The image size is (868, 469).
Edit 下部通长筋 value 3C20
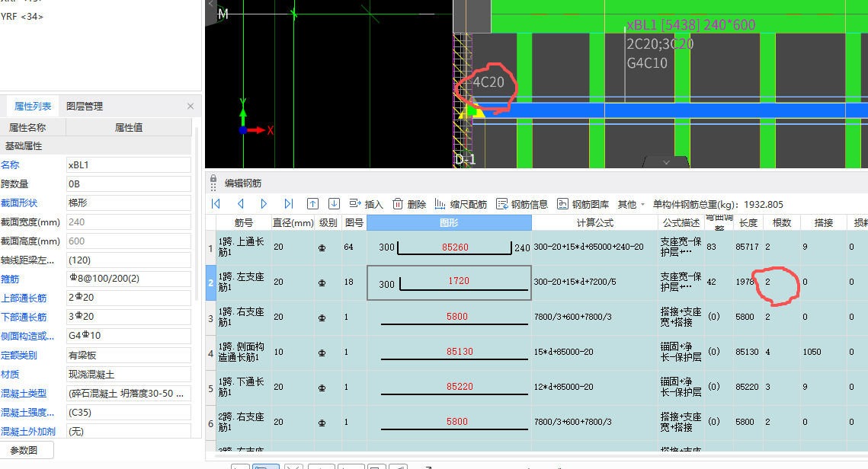coord(129,317)
